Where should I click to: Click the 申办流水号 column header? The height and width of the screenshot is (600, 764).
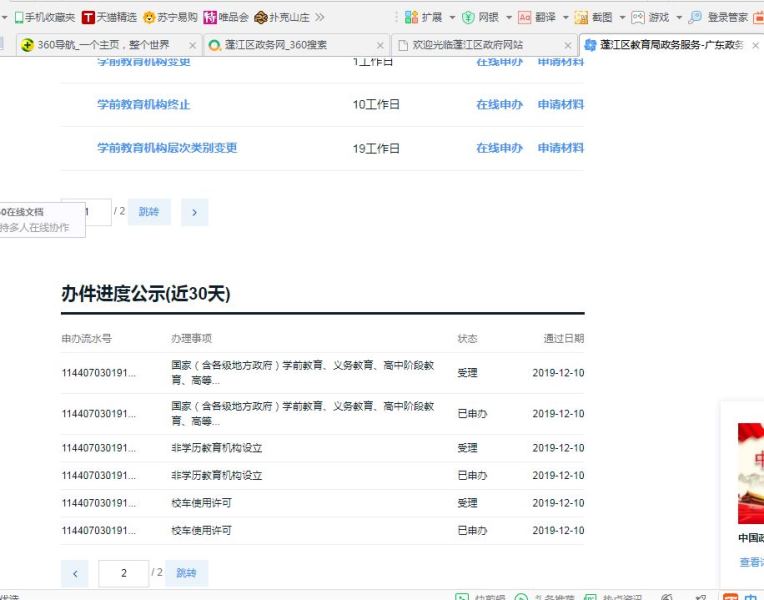(x=86, y=339)
